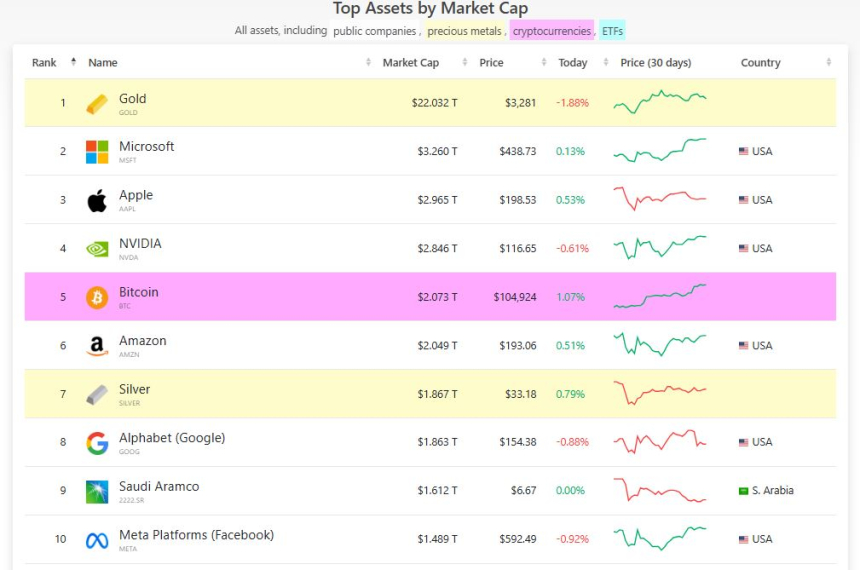
Task: Click the Amazon logo icon
Action: tap(97, 346)
